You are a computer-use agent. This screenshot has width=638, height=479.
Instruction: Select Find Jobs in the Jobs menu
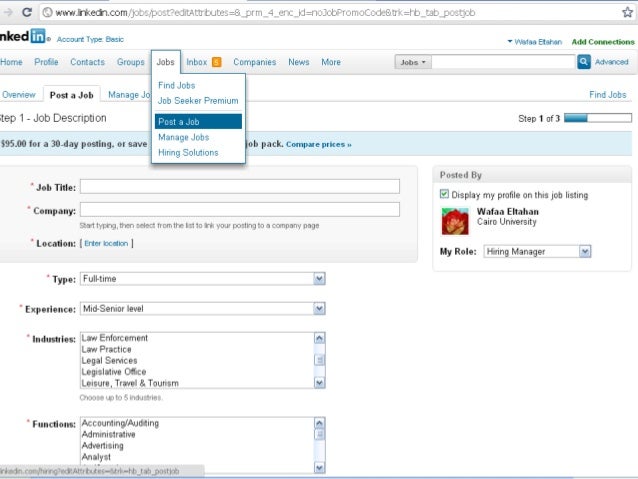(177, 85)
